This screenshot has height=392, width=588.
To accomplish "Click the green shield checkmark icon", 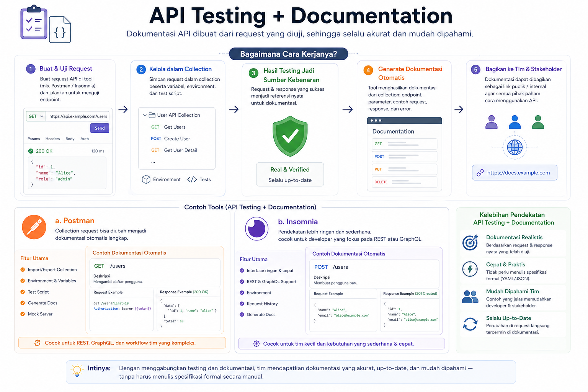I will [x=290, y=136].
